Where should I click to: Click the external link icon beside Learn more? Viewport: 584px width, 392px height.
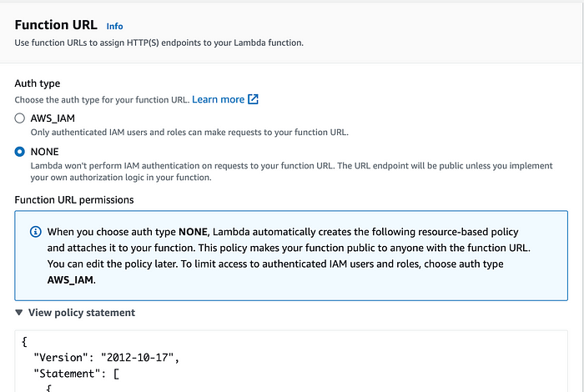253,99
